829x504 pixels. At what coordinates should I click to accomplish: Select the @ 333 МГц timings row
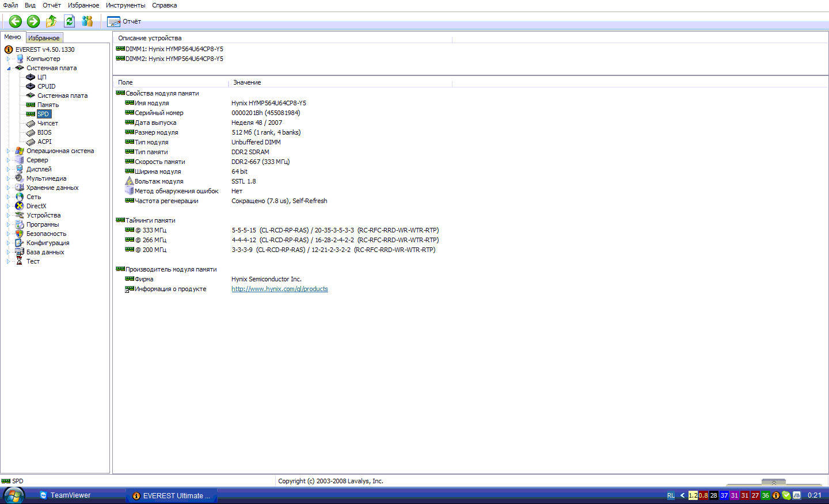pos(282,230)
